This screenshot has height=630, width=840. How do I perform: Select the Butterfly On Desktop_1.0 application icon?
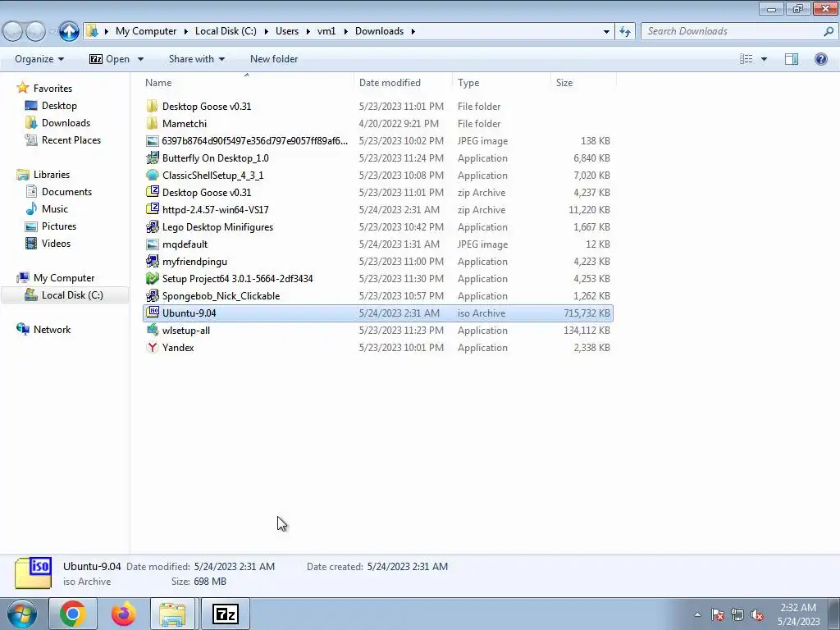coord(152,158)
